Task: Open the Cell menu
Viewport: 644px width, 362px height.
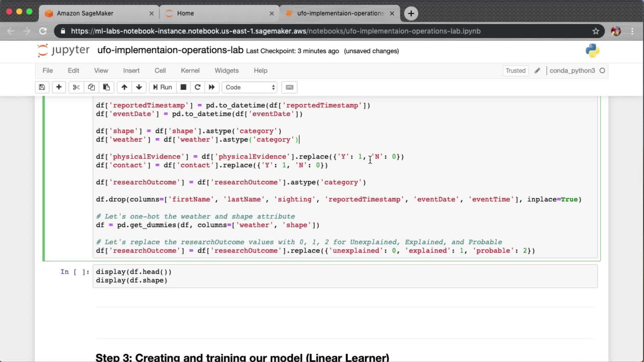Action: coord(160,70)
